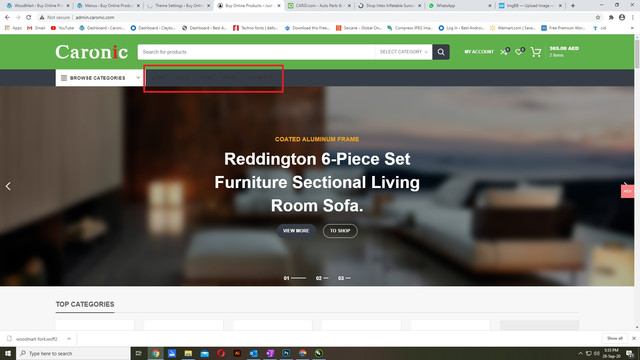This screenshot has width=640, height=360.
Task: Click Show all downloads button
Action: (x=615, y=338)
